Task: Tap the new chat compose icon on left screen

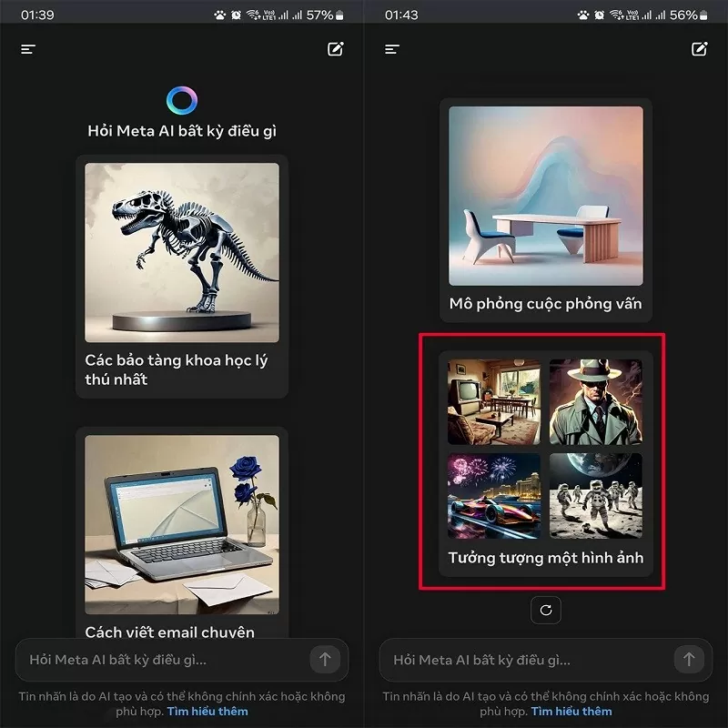Action: pos(336,49)
